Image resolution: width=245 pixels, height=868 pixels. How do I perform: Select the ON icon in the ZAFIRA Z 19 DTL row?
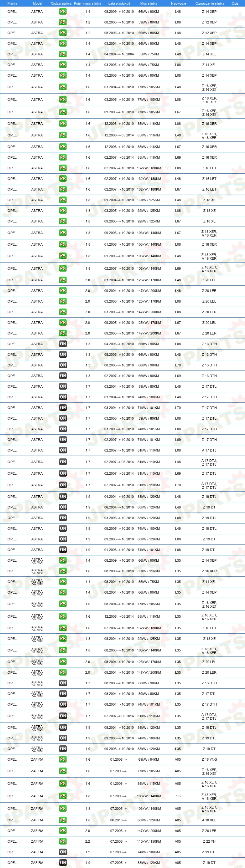(x=63, y=852)
